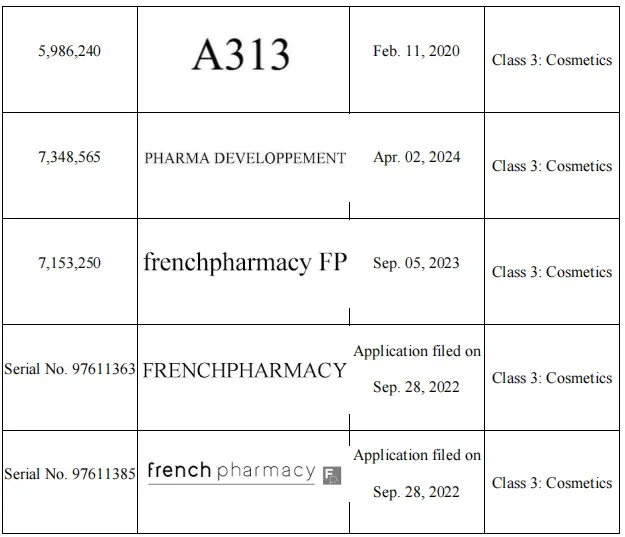Select Class 3: Cosmetics in the 97611363 row
The image size is (625, 537).
(x=551, y=378)
